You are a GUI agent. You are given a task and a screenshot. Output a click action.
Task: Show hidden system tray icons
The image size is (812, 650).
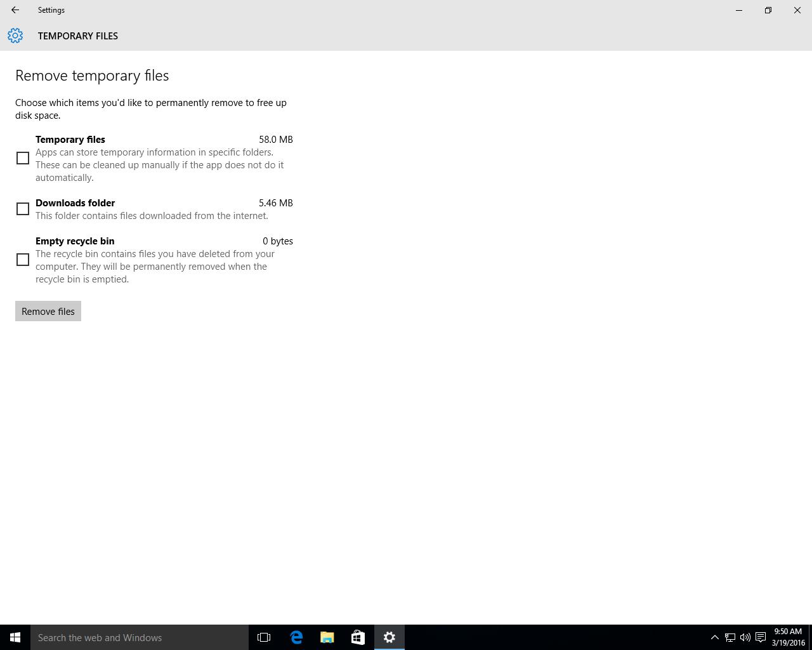click(714, 637)
